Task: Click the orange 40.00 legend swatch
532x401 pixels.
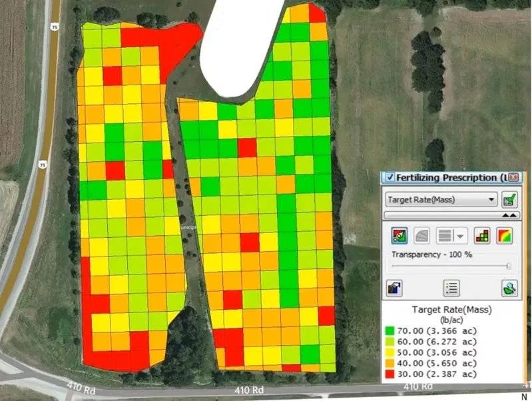Action: pos(390,364)
